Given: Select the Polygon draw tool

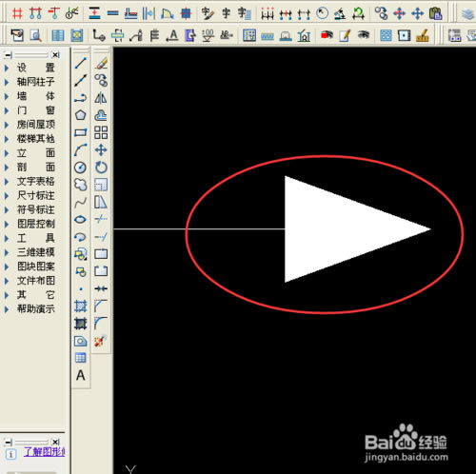Looking at the screenshot, I should tap(81, 115).
